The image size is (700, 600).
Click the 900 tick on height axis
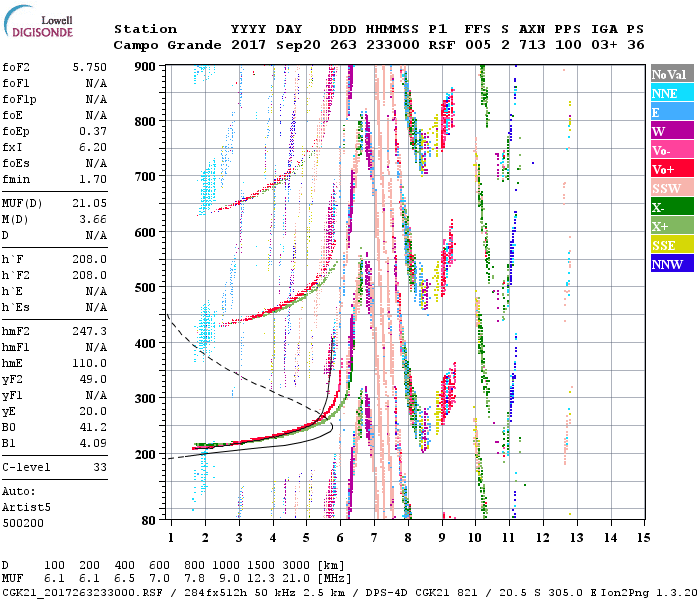pyautogui.click(x=146, y=66)
